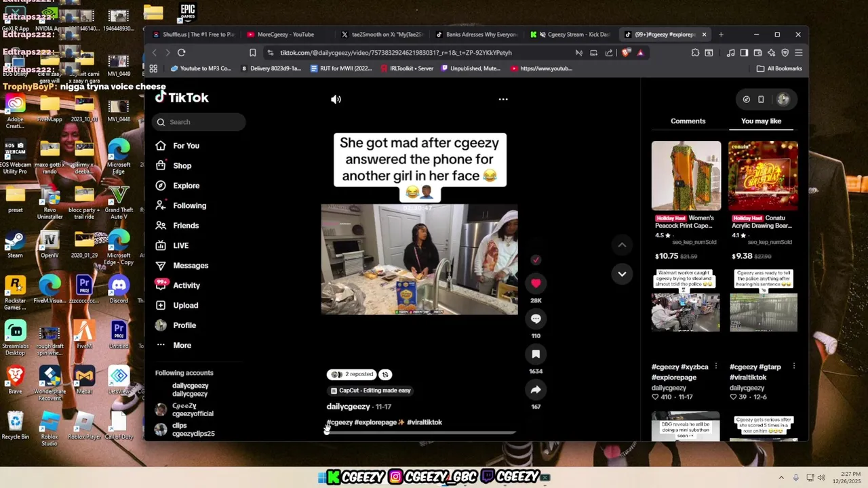Open Profile in TikTok sidebar
868x488 pixels.
(x=184, y=325)
